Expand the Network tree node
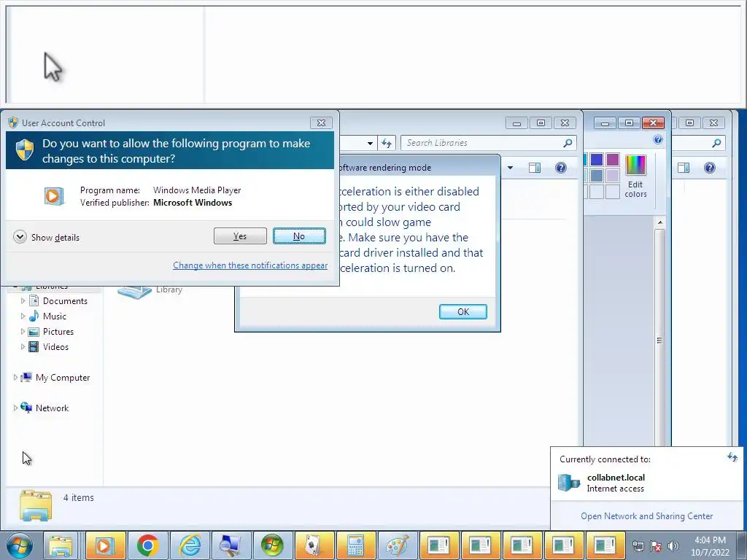 [x=15, y=408]
